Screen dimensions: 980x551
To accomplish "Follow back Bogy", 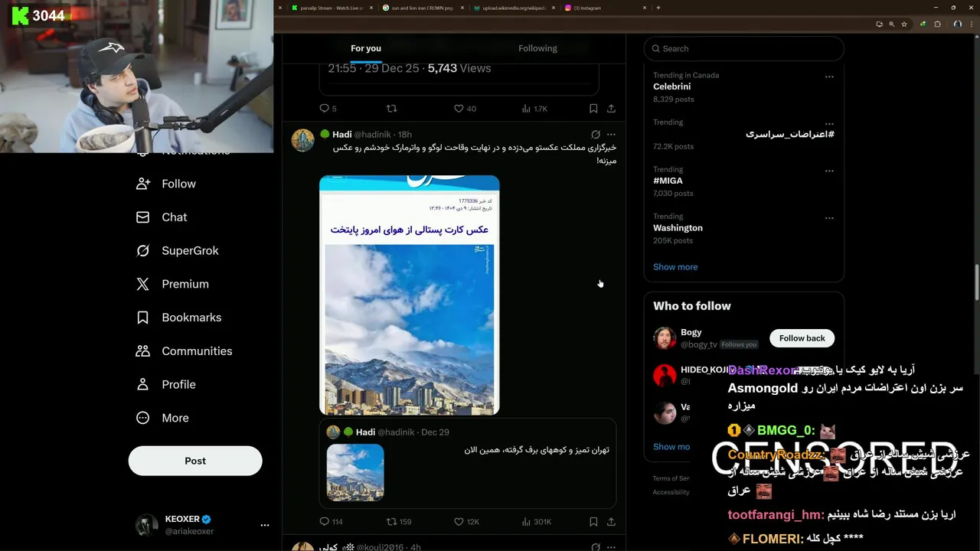I will coord(802,338).
